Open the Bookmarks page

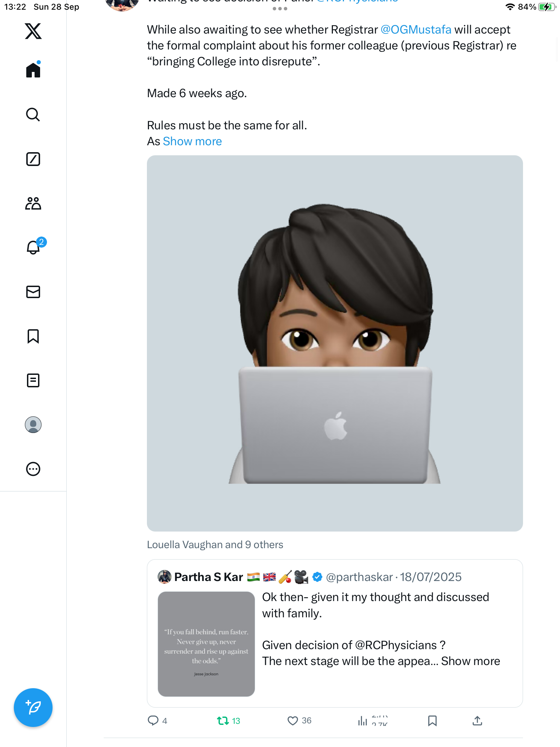(x=33, y=336)
